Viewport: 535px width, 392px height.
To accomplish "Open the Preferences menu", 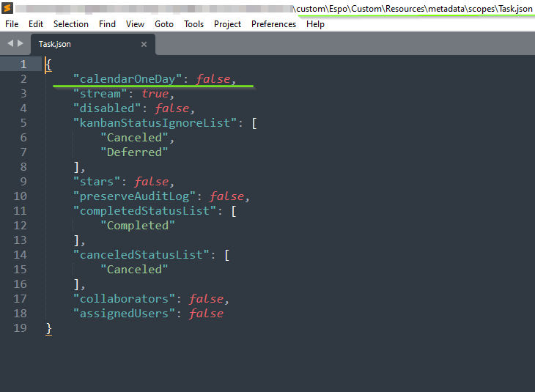I will (x=273, y=24).
